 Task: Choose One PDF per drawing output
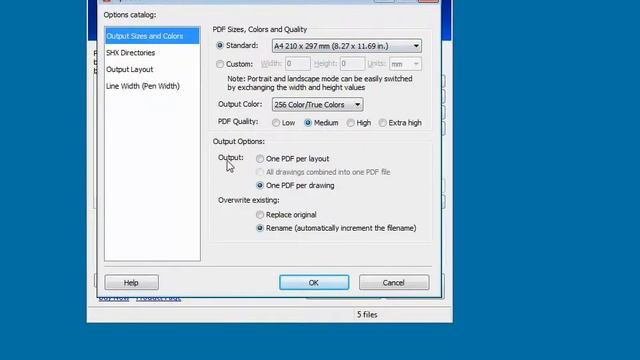[x=260, y=185]
